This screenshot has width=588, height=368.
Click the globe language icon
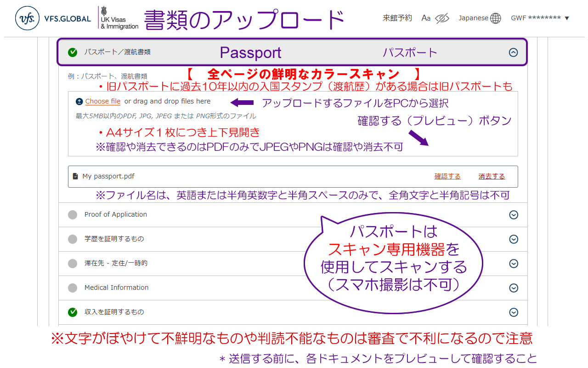(496, 18)
